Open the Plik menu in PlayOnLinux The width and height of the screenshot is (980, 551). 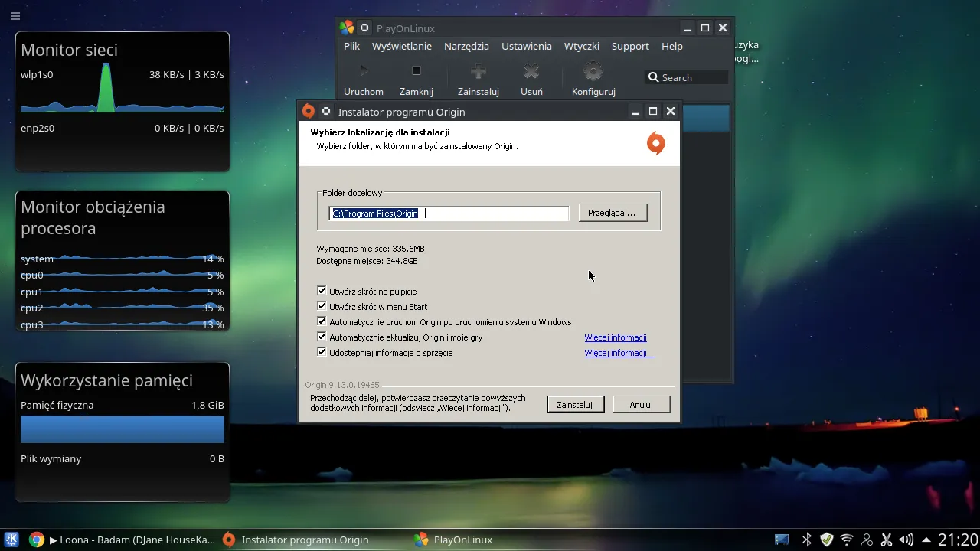click(351, 46)
